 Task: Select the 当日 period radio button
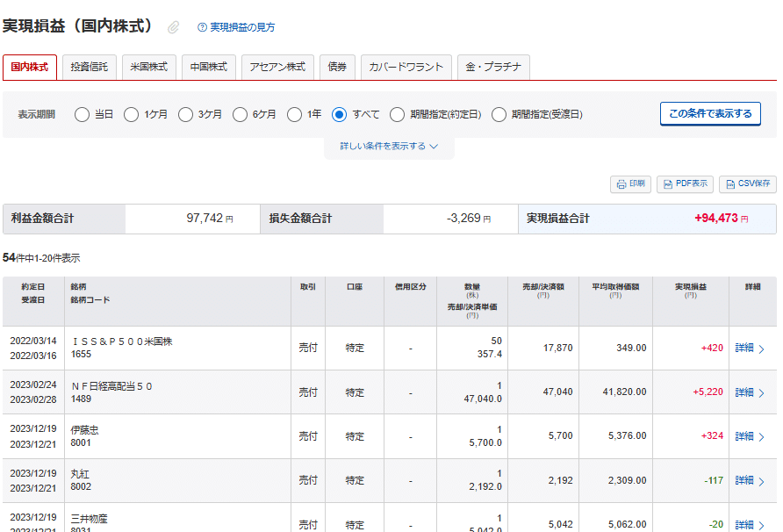[82, 114]
